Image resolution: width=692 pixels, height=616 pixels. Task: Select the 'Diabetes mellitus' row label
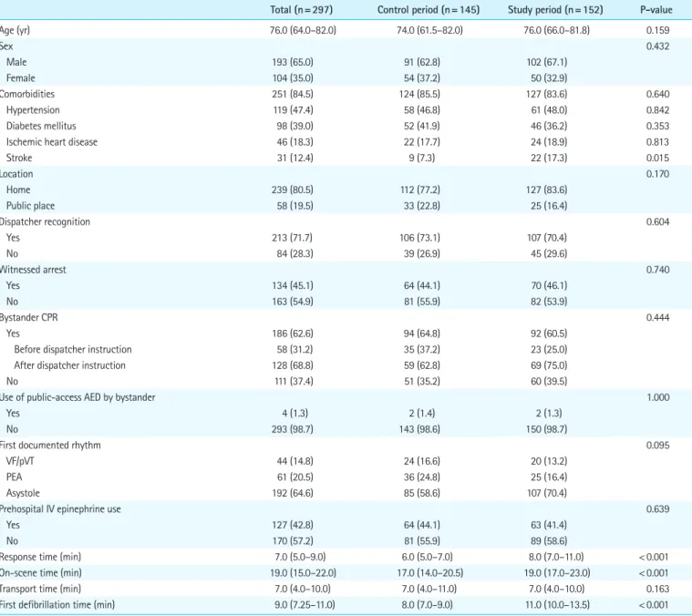point(41,126)
